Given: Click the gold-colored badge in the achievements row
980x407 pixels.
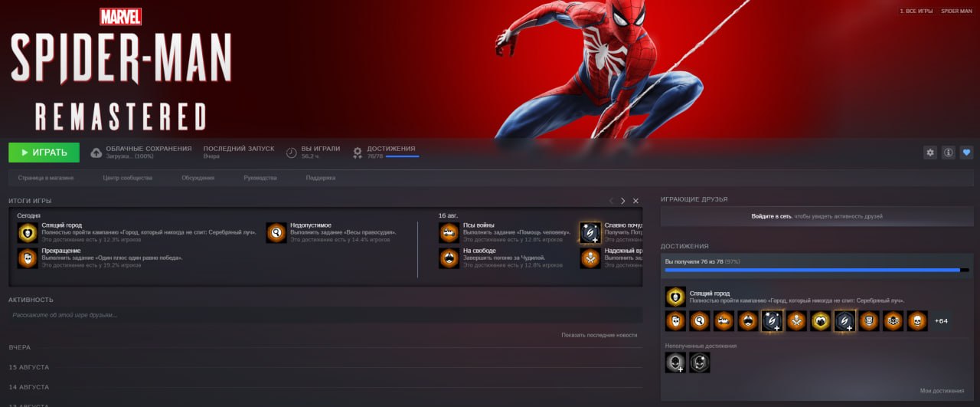Looking at the screenshot, I should [x=821, y=321].
